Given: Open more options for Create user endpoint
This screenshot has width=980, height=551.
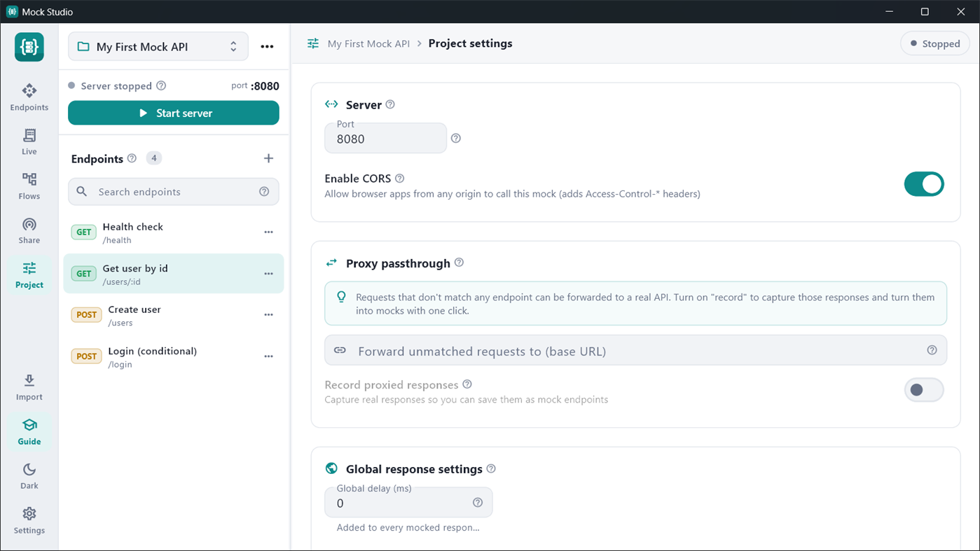Looking at the screenshot, I should point(268,315).
